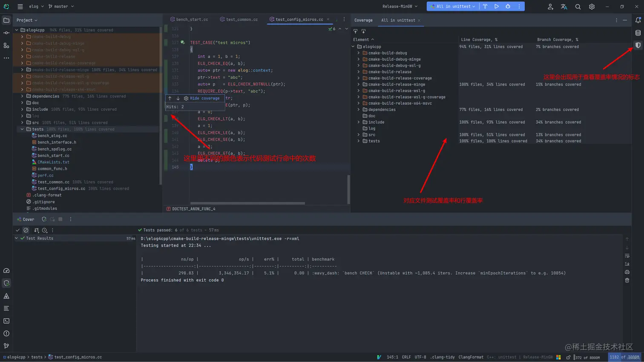The image size is (644, 362).
Task: Open the Git tool window
Action: coord(6,346)
